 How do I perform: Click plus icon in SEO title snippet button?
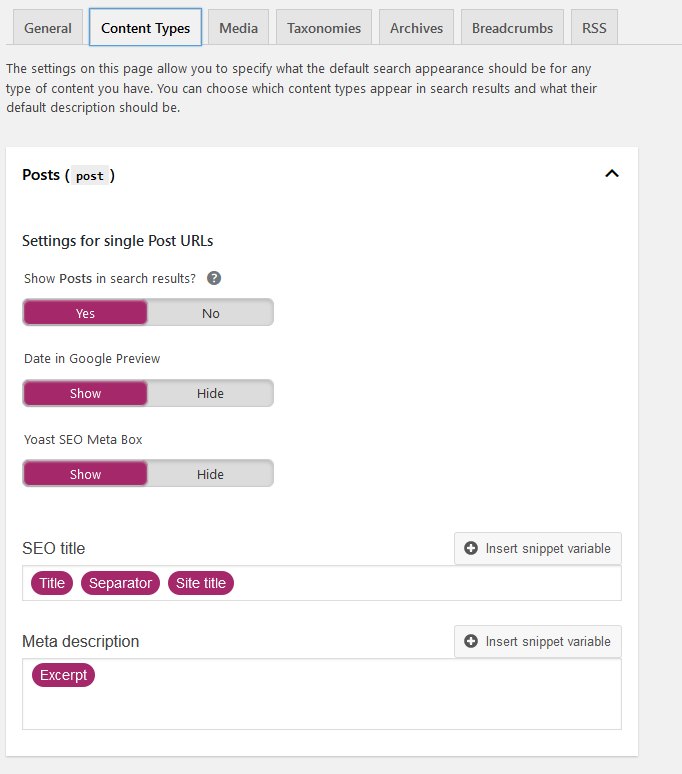[471, 548]
